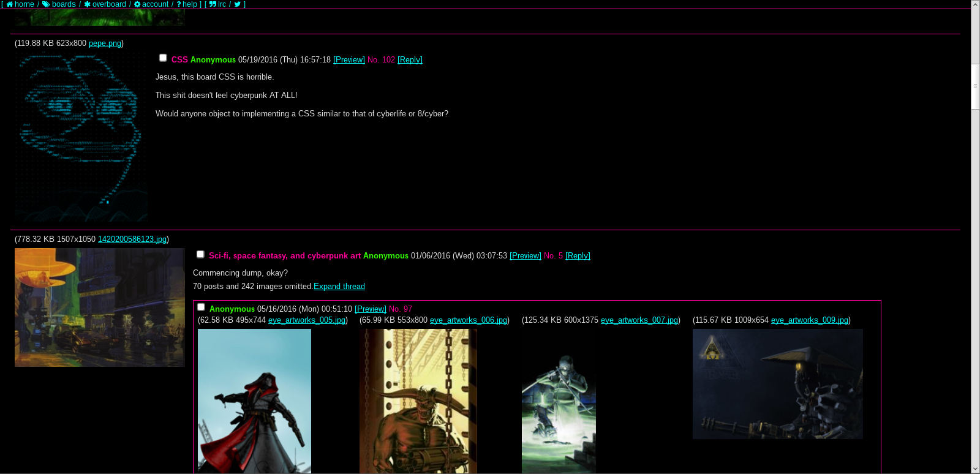This screenshot has width=980, height=474.
Task: Expand the omitted posts thread
Action: [x=339, y=287]
